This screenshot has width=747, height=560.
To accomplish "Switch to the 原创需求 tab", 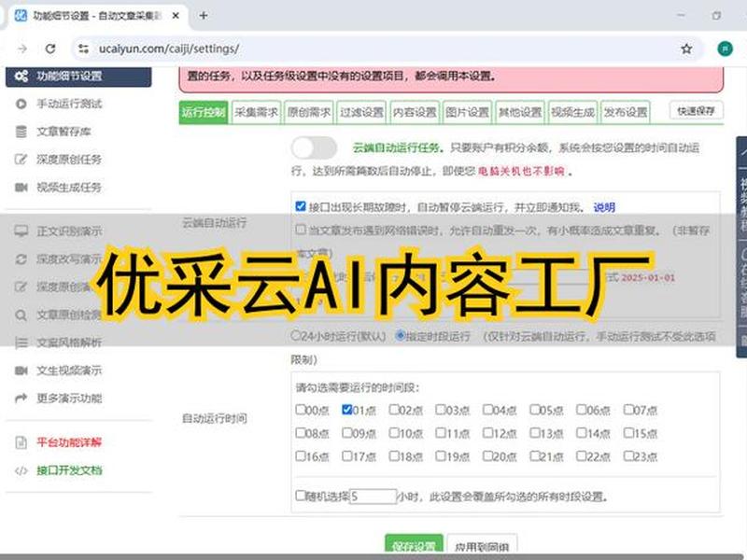I will [309, 112].
